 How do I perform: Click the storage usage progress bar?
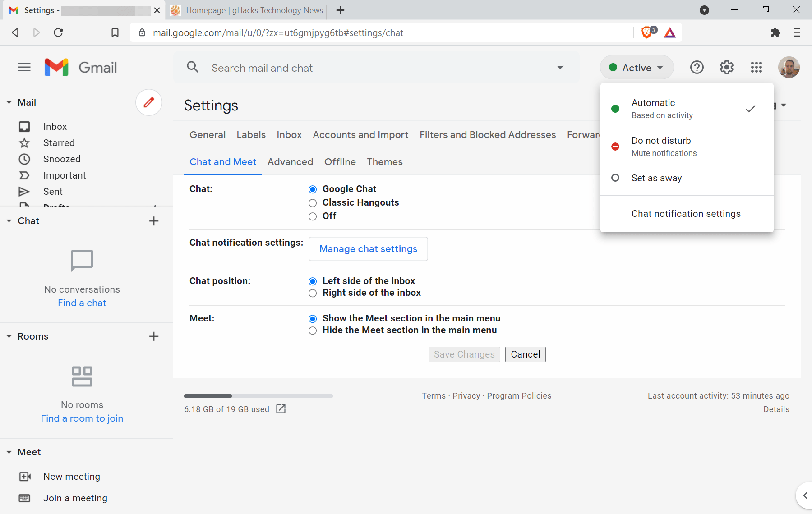click(x=258, y=396)
